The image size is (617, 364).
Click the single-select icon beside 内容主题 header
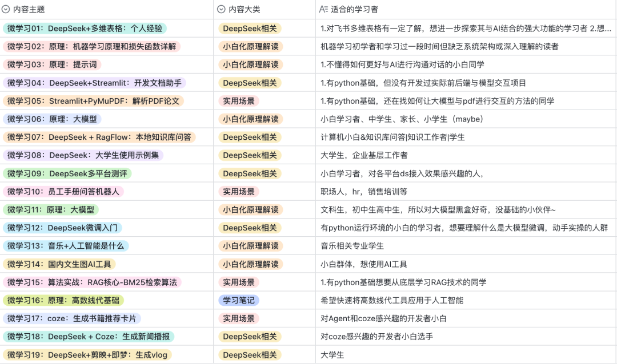[6, 9]
